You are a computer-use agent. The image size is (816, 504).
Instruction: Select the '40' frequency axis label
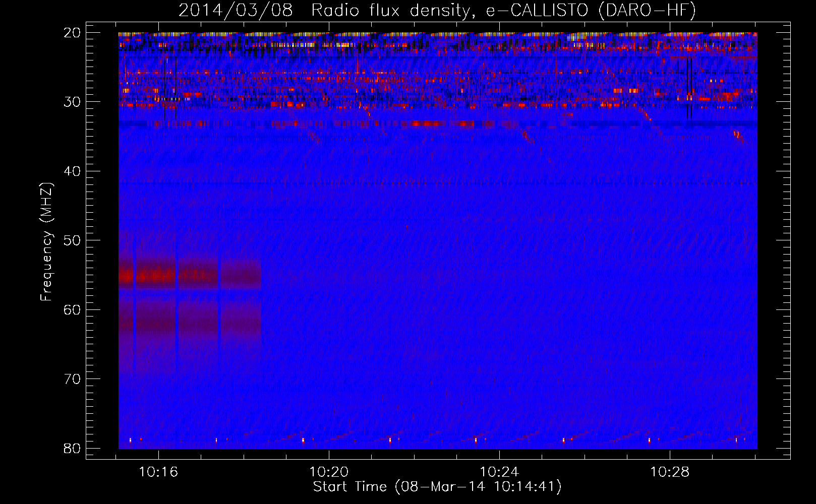pos(72,171)
